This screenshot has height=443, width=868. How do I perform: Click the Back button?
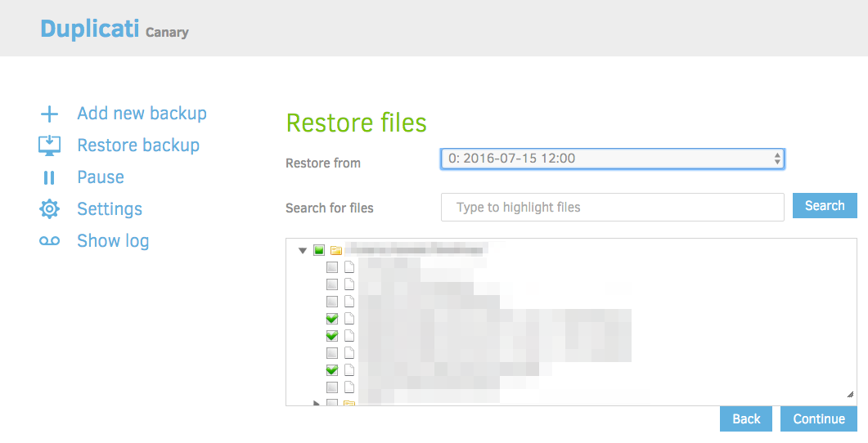tap(746, 418)
